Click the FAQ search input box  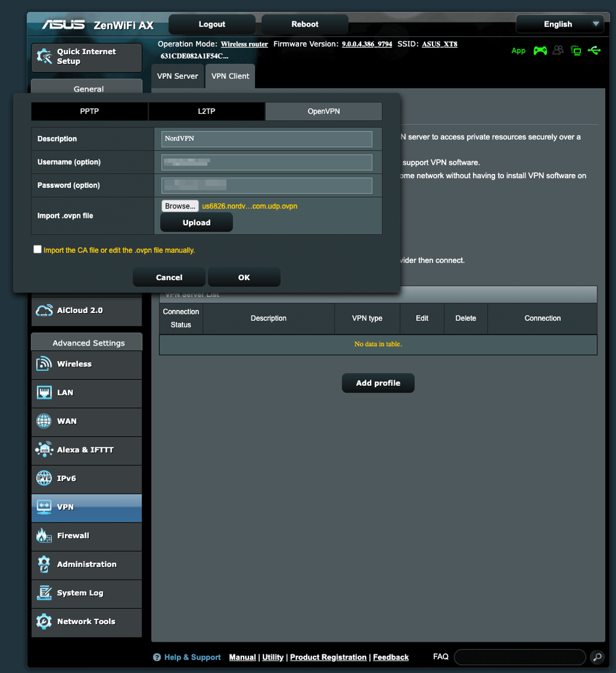(520, 657)
